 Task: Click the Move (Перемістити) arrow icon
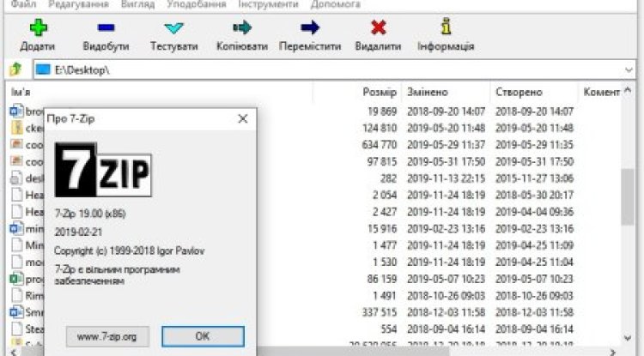(x=310, y=27)
